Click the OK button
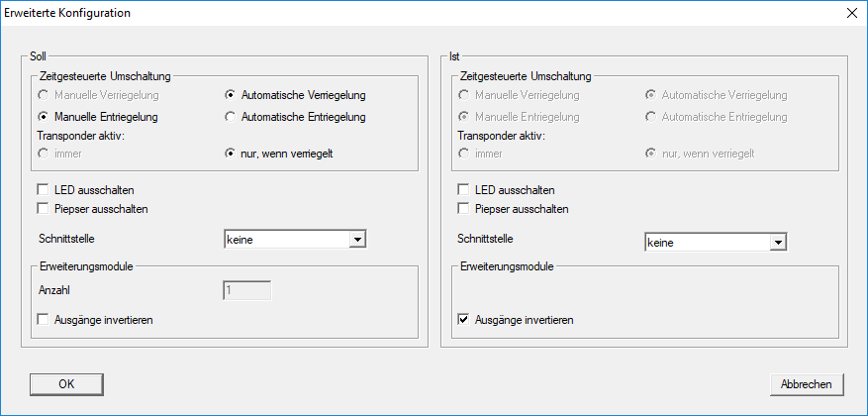The width and height of the screenshot is (868, 416). point(66,383)
